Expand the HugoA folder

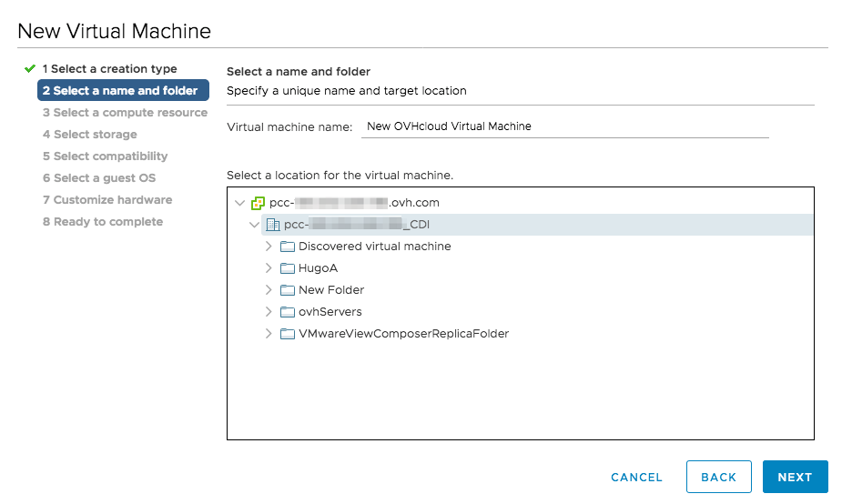coord(269,268)
